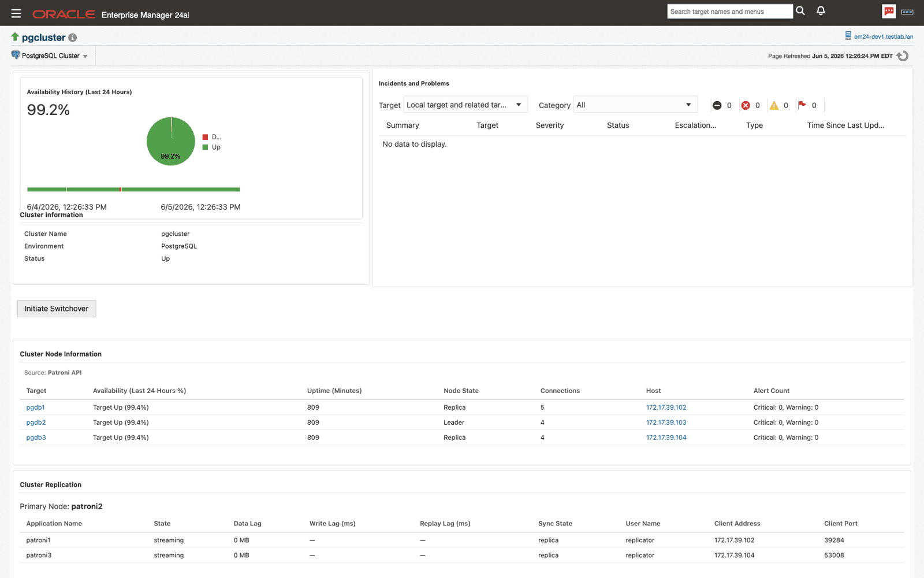This screenshot has height=578, width=924.
Task: Click the escalated incidents flag icon
Action: (x=802, y=105)
